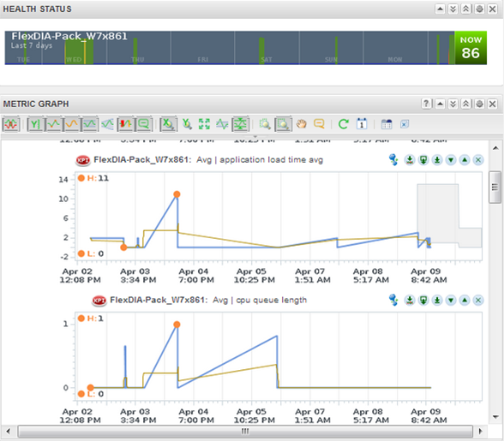This screenshot has width=504, height=441.
Task: Select the hand pan tool
Action: (x=301, y=124)
